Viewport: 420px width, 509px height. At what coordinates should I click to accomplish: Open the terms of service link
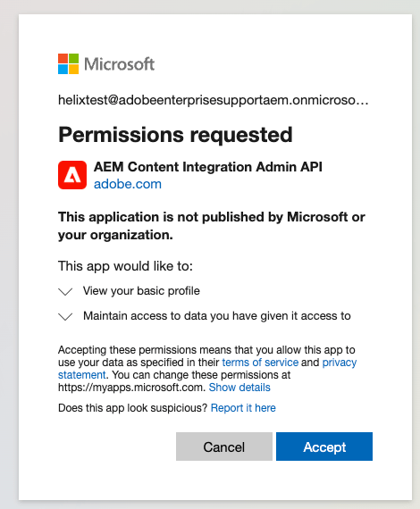pos(260,363)
